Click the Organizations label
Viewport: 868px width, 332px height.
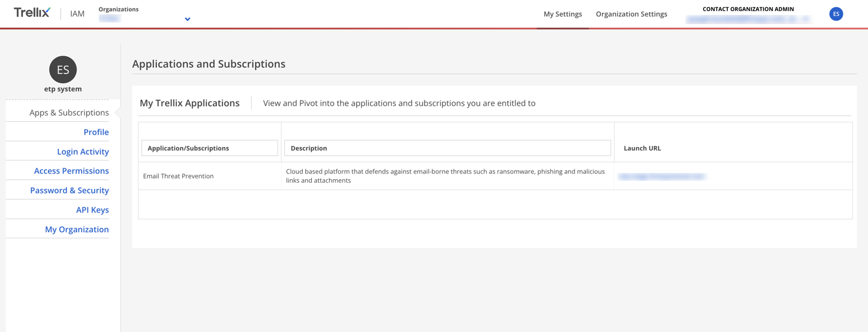click(x=118, y=9)
